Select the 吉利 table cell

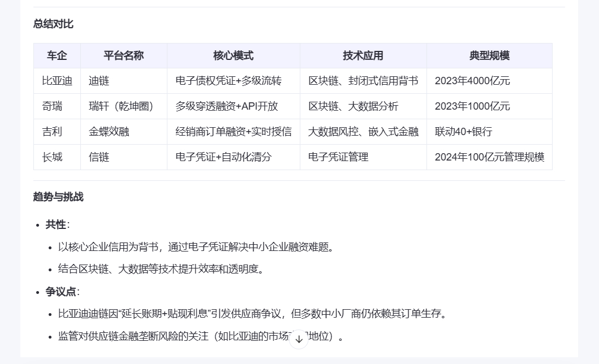[57, 132]
